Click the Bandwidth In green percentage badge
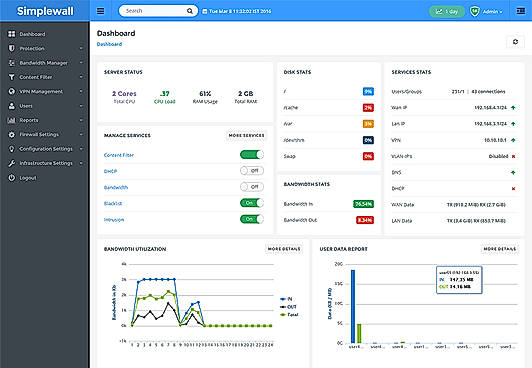Screen dimensions: 532x368 pos(363,204)
